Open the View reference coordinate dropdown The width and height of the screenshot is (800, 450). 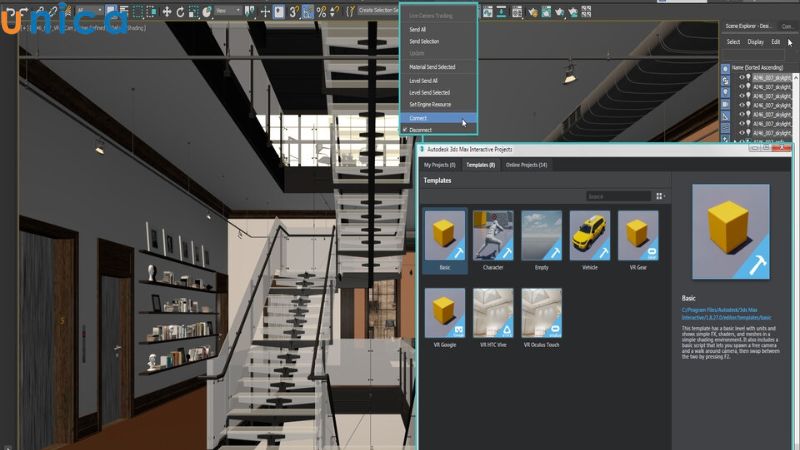coord(228,12)
